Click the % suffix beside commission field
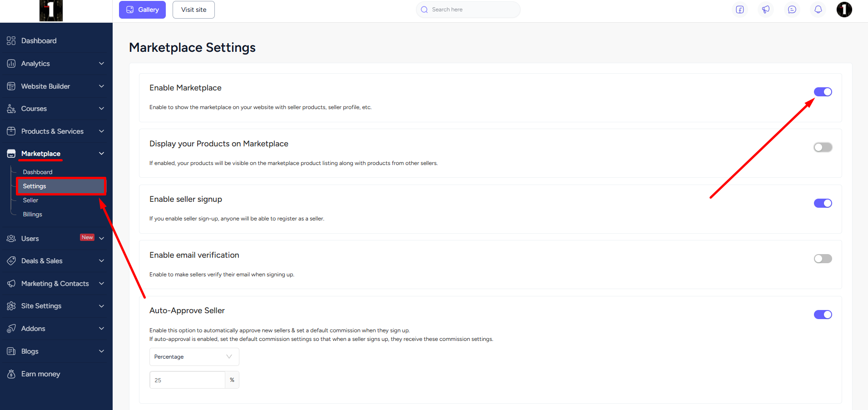This screenshot has width=868, height=410. click(x=232, y=380)
